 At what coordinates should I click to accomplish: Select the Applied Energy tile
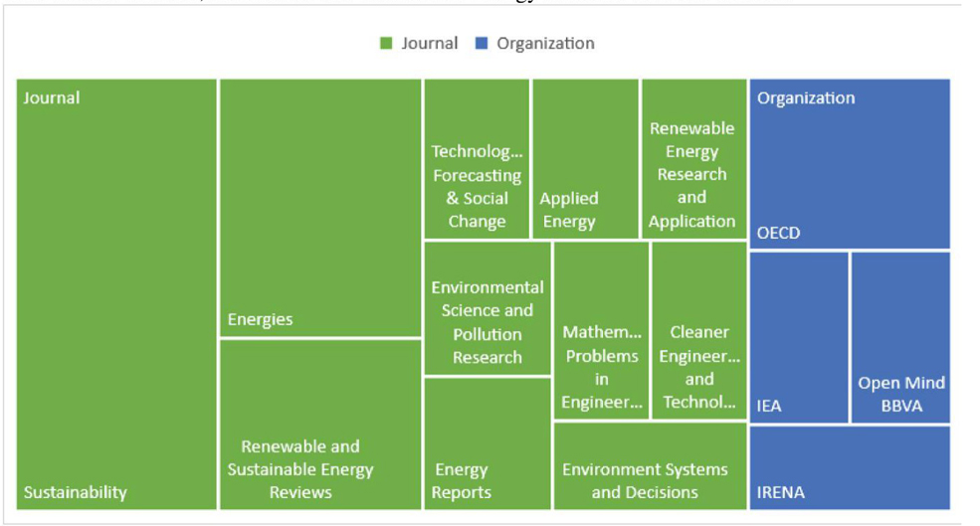[585, 160]
